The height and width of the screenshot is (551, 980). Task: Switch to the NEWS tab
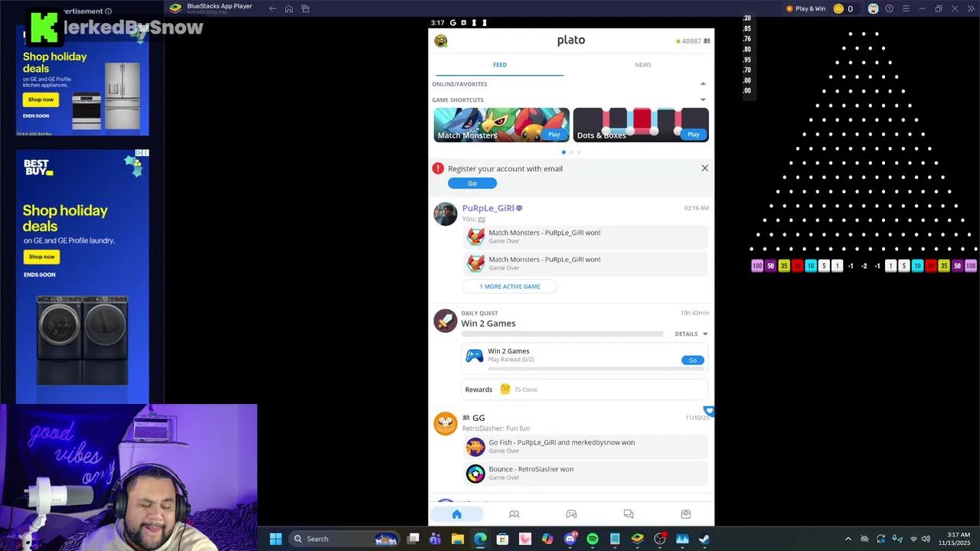click(x=643, y=65)
